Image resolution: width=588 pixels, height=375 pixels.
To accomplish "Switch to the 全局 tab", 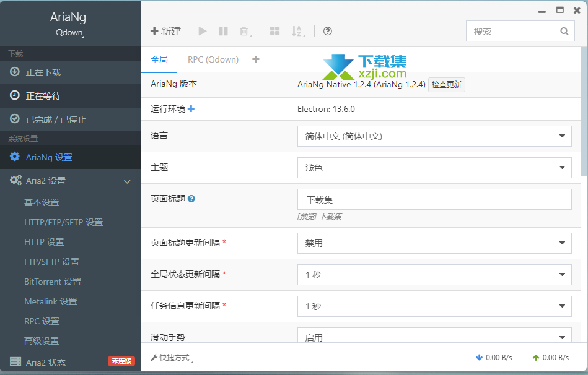I will click(x=159, y=59).
